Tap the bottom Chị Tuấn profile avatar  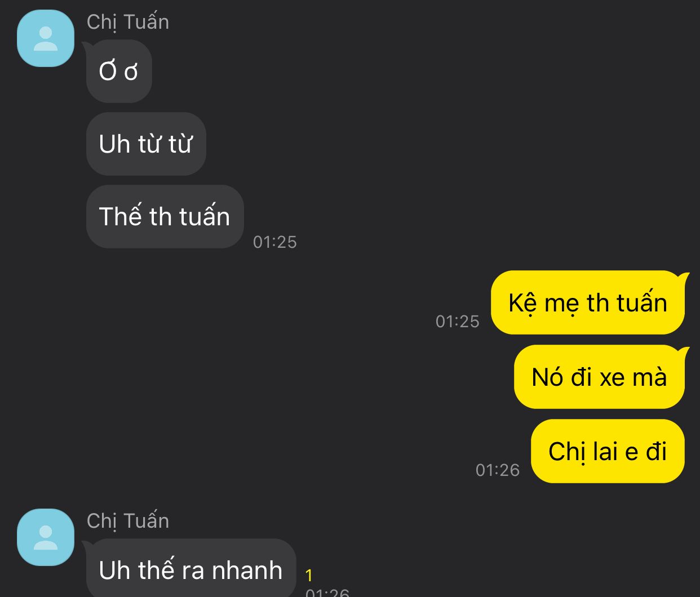(x=46, y=537)
